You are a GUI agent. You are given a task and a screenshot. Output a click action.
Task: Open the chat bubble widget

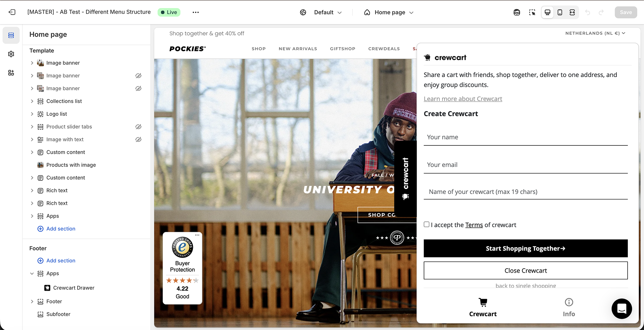coord(622,309)
